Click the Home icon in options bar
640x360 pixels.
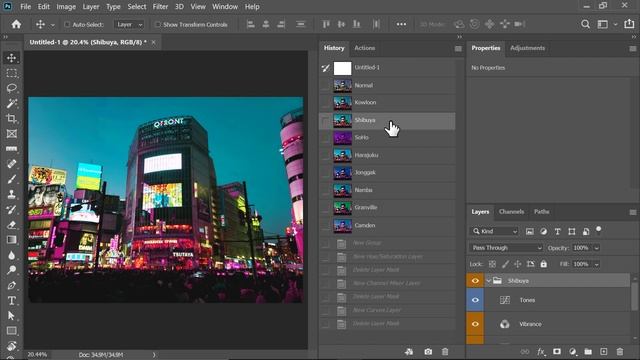point(16,24)
